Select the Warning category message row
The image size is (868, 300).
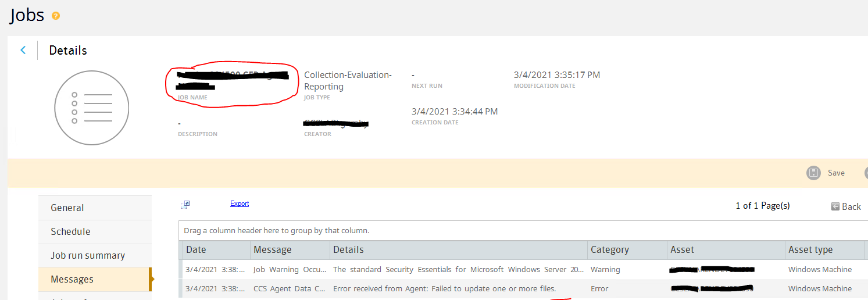[605, 270]
